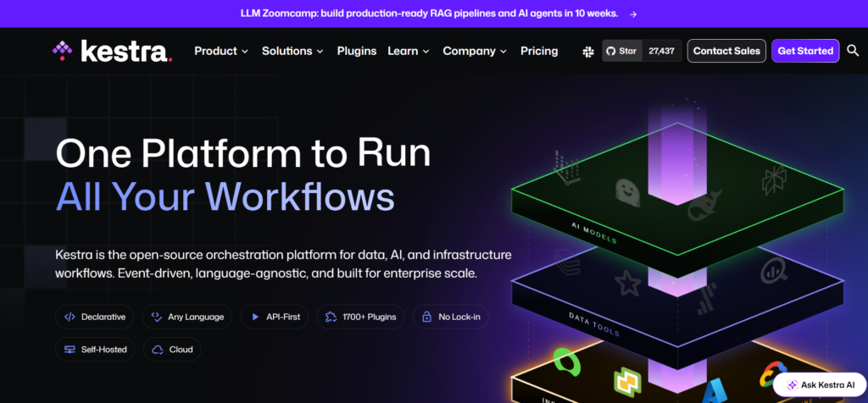Click the API-First chip
Image resolution: width=868 pixels, height=403 pixels.
click(x=275, y=317)
